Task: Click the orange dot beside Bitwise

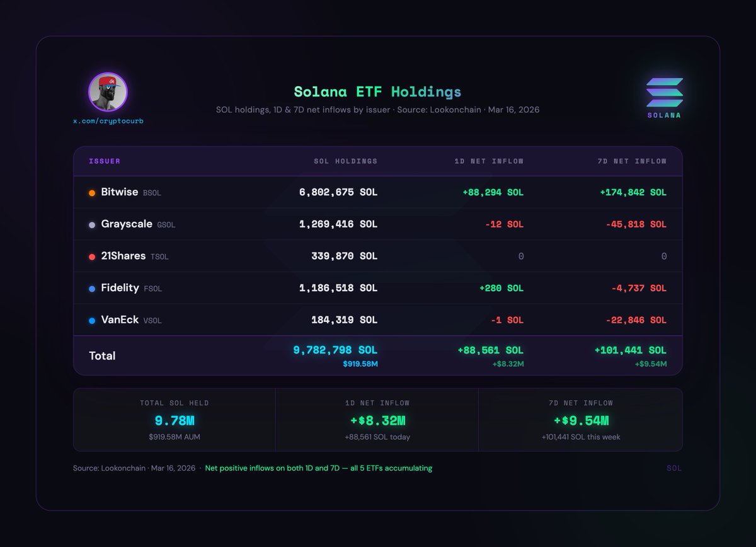Action: coord(92,193)
